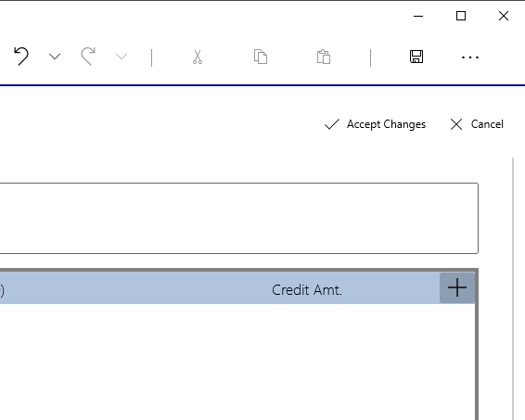Maximize the window

click(x=461, y=16)
